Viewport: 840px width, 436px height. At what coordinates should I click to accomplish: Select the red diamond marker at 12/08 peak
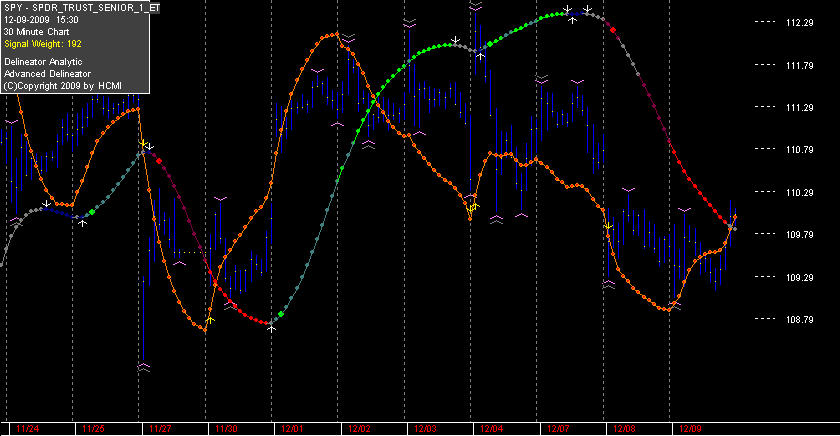613,30
